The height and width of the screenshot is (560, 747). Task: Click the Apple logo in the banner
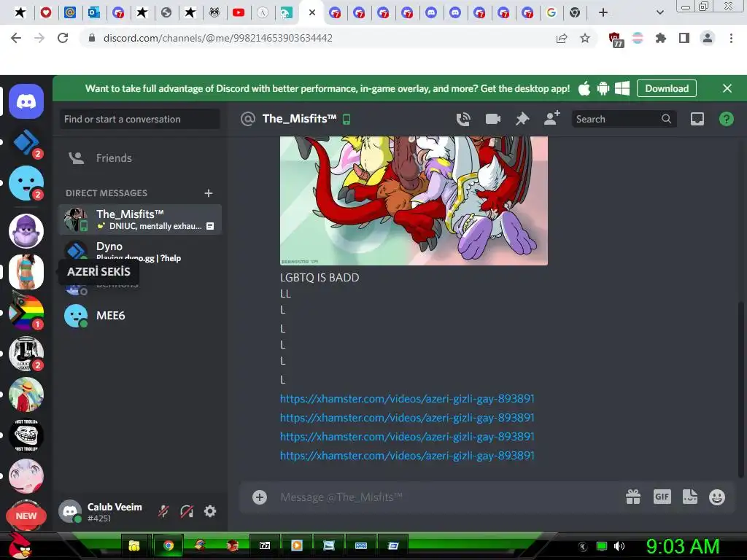click(x=584, y=88)
